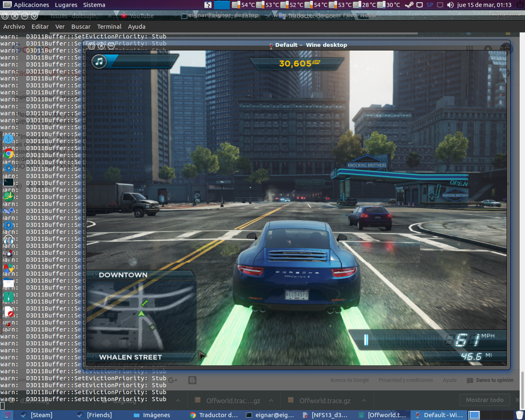Screen dimensions: 525x420
Task: Click the show desktop button at bottom-left
Action: [x=7, y=415]
